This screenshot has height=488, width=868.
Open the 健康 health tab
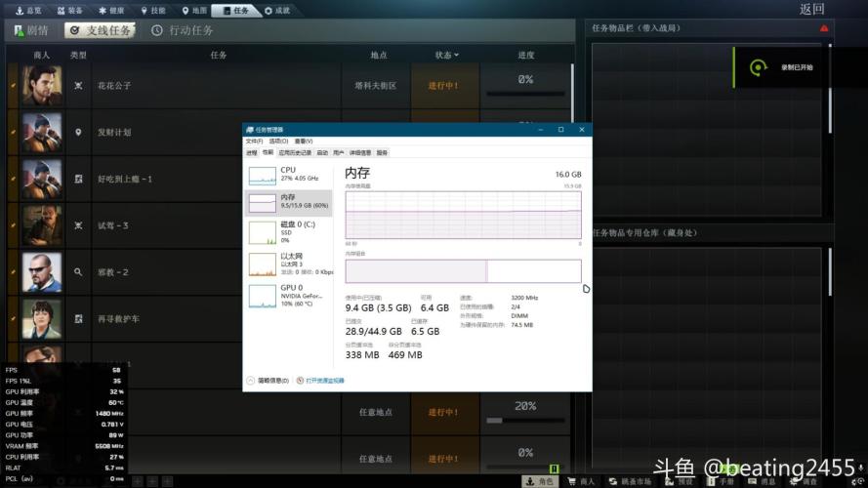click(x=111, y=10)
